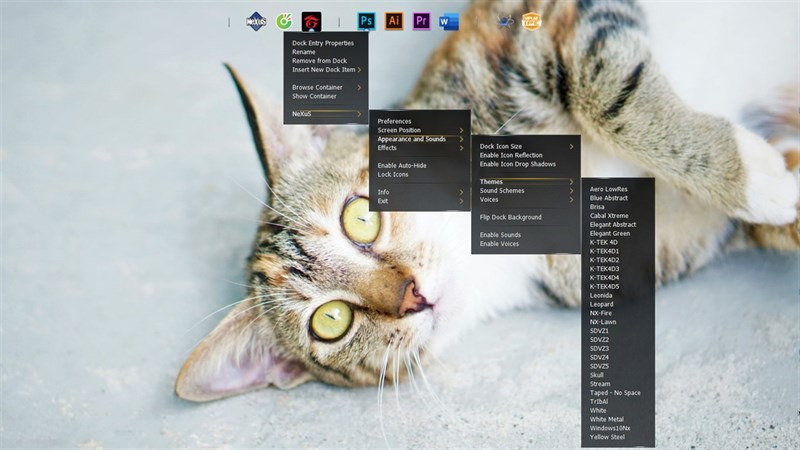This screenshot has width=800, height=450.
Task: Open Sound Schemes submenu
Action: [526, 191]
